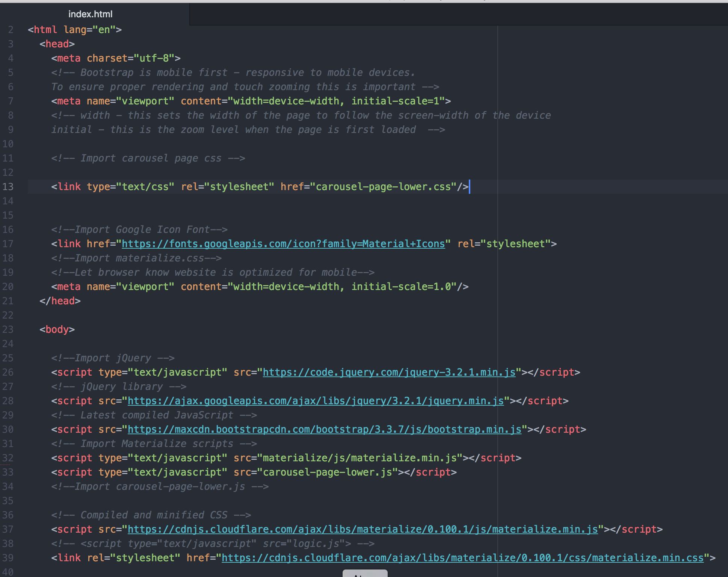Click the 'Import carousel page css' comment
728x577 pixels.
point(148,159)
